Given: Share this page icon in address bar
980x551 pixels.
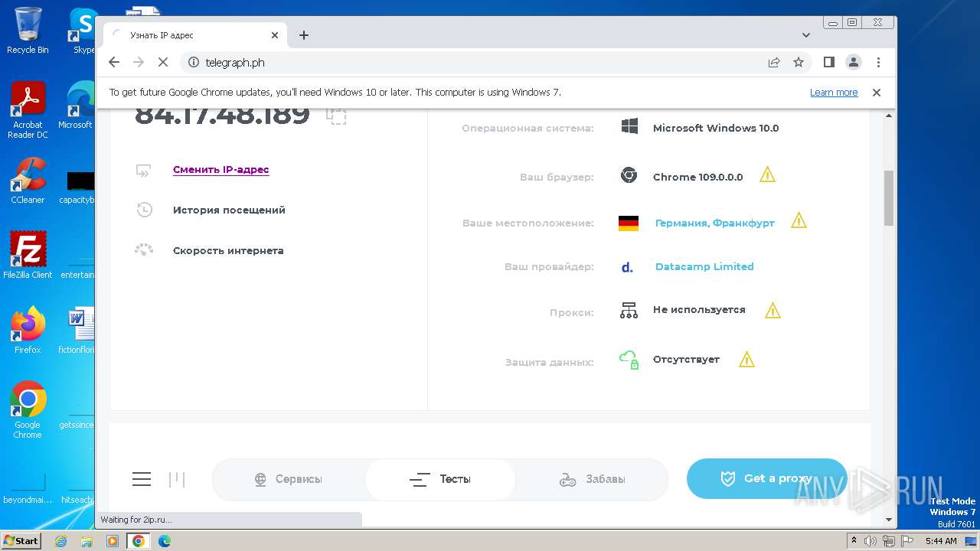Looking at the screenshot, I should [774, 62].
